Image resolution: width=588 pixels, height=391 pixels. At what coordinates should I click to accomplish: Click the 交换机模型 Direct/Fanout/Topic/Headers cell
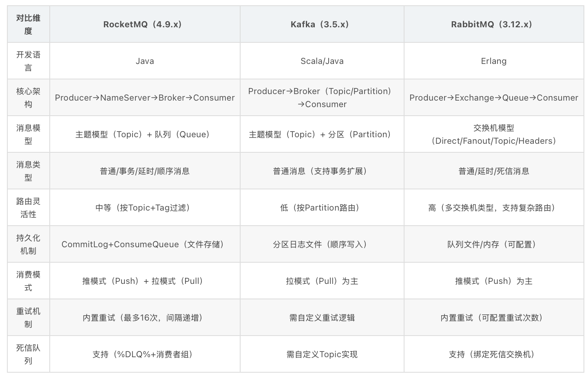tap(494, 134)
